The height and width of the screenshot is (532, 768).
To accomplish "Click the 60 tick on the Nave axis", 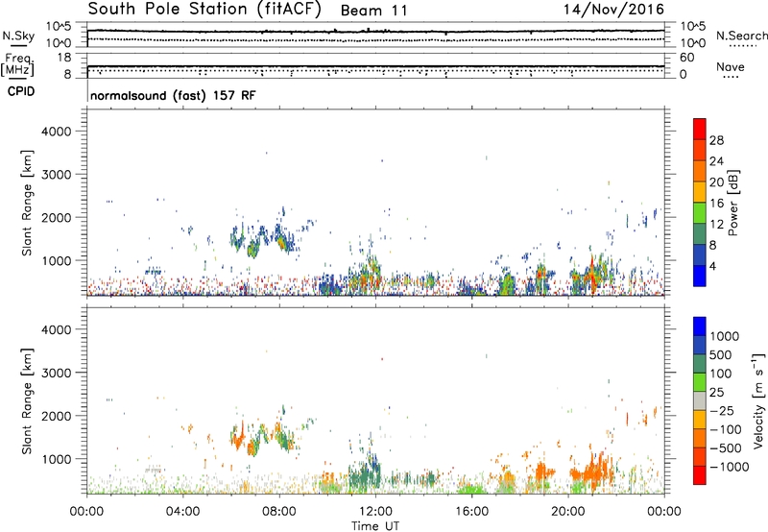I will (686, 58).
